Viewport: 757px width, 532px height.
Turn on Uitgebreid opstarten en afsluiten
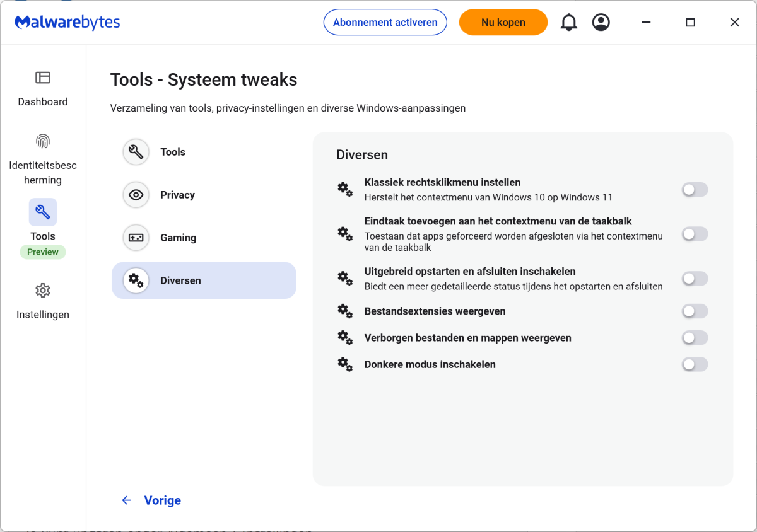[x=695, y=279]
